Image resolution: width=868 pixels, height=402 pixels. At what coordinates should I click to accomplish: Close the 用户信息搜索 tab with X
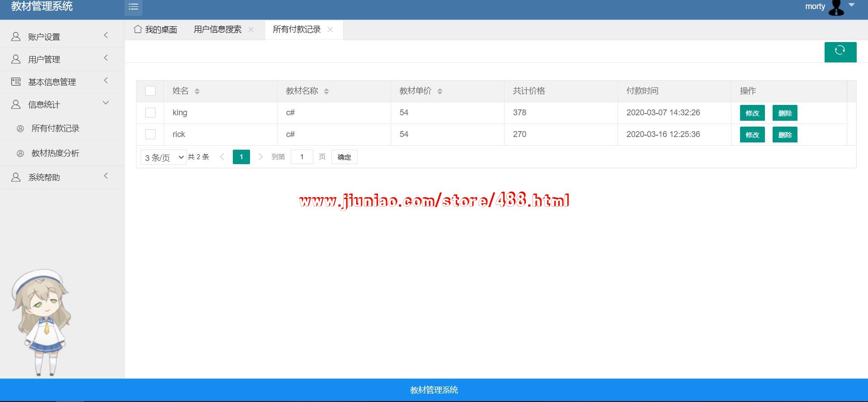(x=251, y=30)
